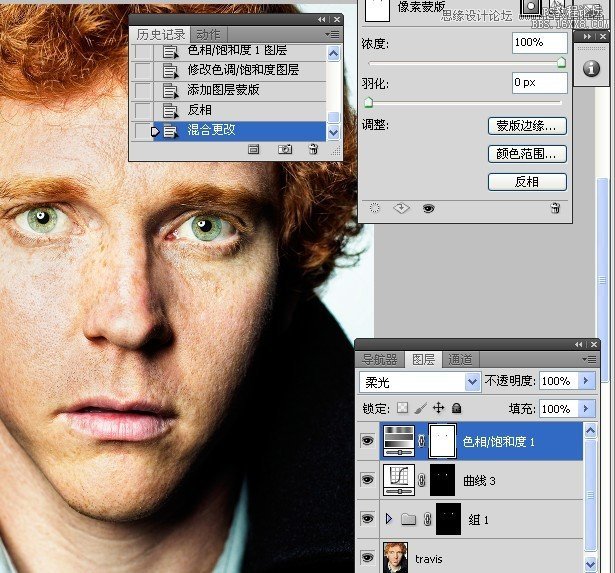Click Layers panel scroll up arrow
Screen dimensions: 615x573
pos(590,430)
